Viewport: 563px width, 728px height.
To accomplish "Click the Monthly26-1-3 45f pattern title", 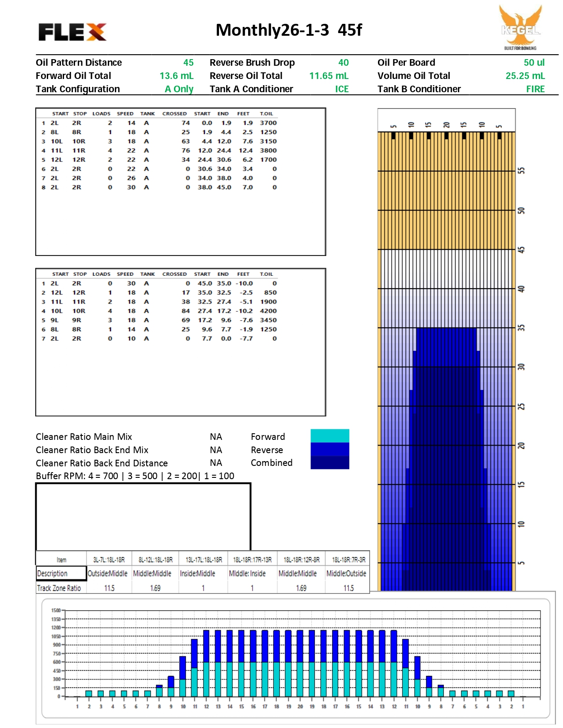I will pyautogui.click(x=289, y=30).
